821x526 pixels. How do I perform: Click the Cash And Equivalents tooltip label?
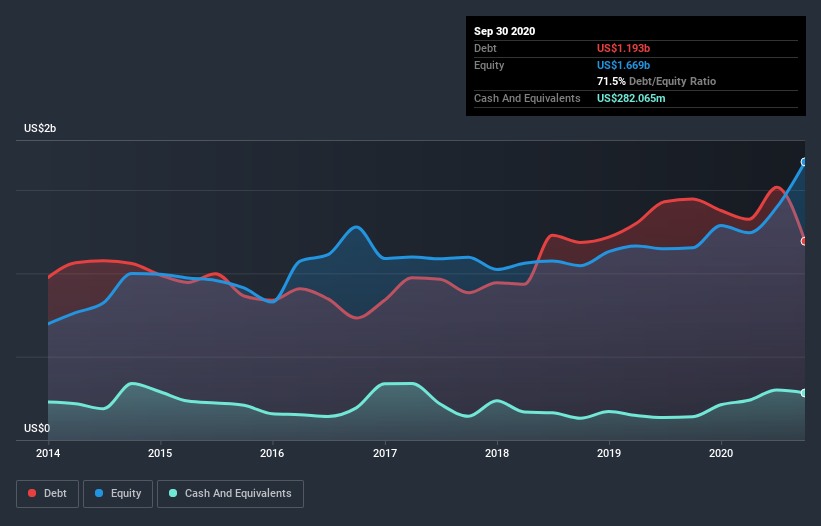pos(527,98)
